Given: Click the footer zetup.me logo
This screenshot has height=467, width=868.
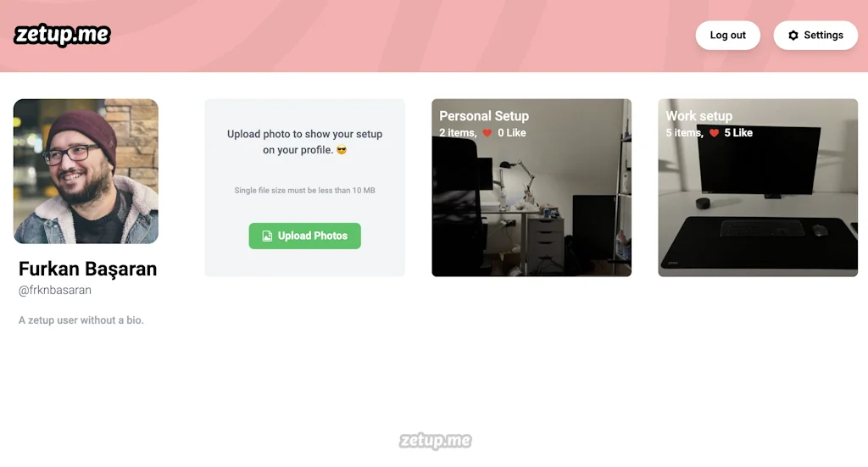Looking at the screenshot, I should tap(435, 441).
